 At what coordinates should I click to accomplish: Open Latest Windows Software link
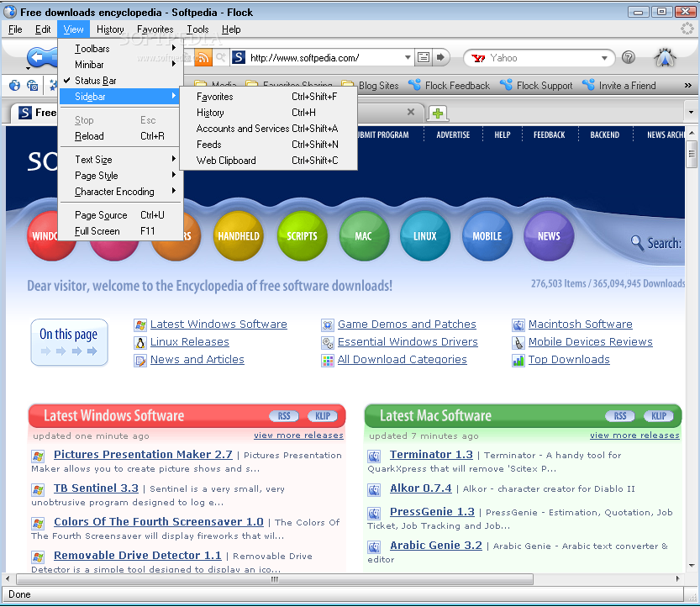click(218, 325)
